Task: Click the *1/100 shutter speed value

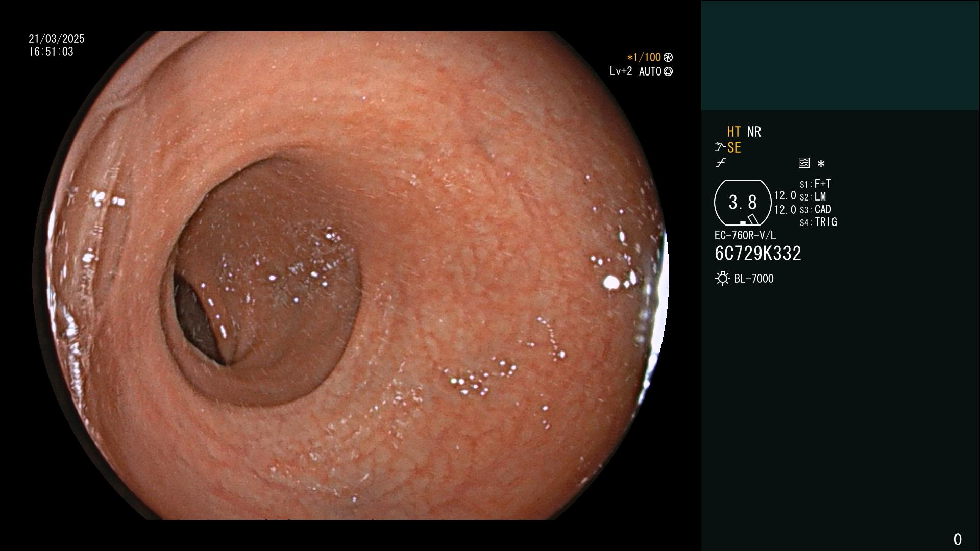Action: [x=644, y=57]
